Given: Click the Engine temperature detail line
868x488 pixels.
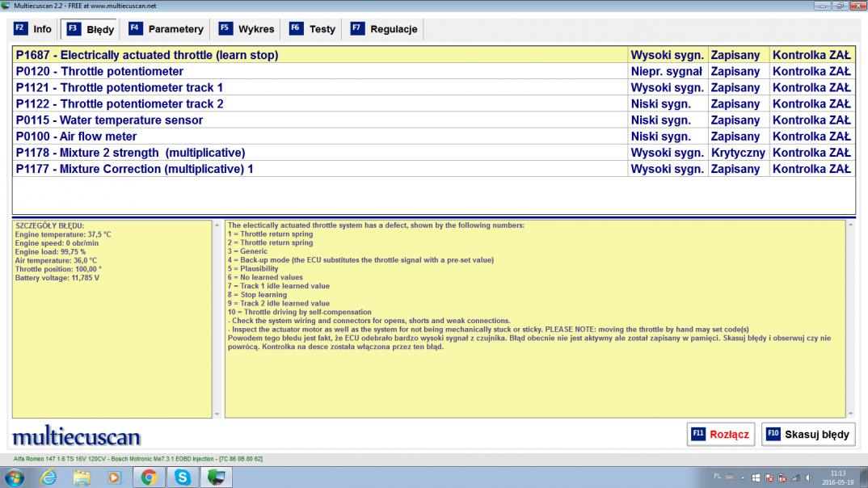Looking at the screenshot, I should point(63,234).
